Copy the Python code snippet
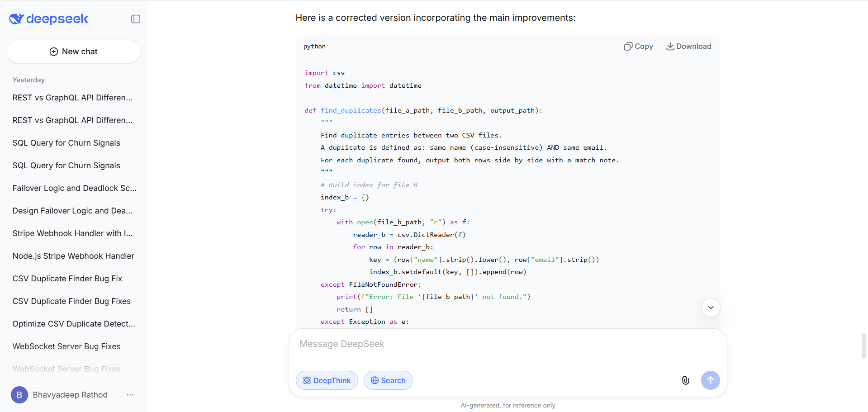This screenshot has width=868, height=412. tap(638, 46)
